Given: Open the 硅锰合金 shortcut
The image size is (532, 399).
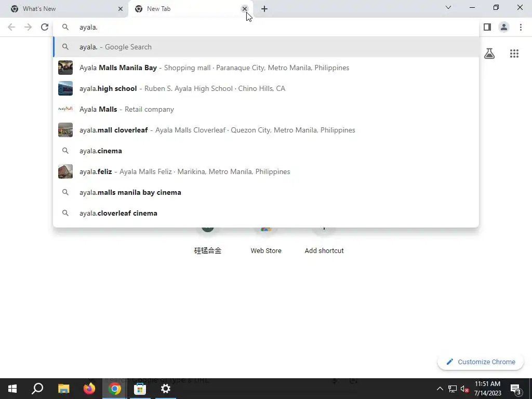Looking at the screenshot, I should [x=208, y=241].
